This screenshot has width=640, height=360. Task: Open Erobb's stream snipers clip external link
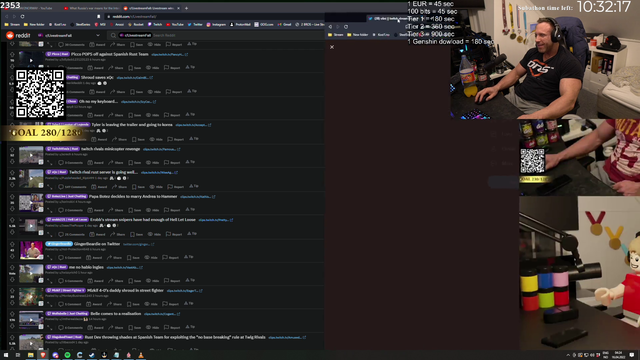pyautogui.click(x=216, y=220)
